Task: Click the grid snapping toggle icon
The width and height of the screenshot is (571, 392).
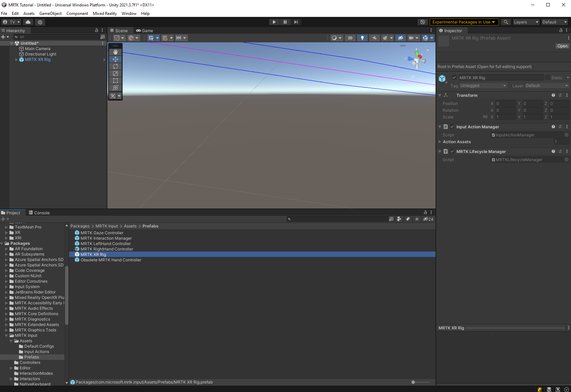Action: pos(166,38)
